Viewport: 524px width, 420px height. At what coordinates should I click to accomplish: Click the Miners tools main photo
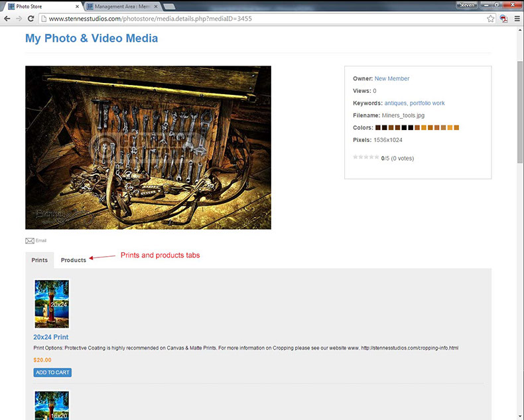point(148,147)
